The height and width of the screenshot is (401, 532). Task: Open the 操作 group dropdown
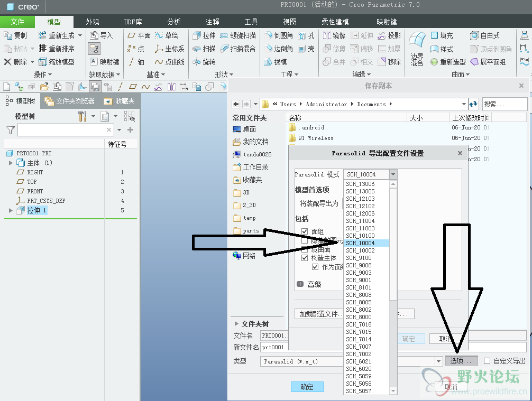click(43, 74)
